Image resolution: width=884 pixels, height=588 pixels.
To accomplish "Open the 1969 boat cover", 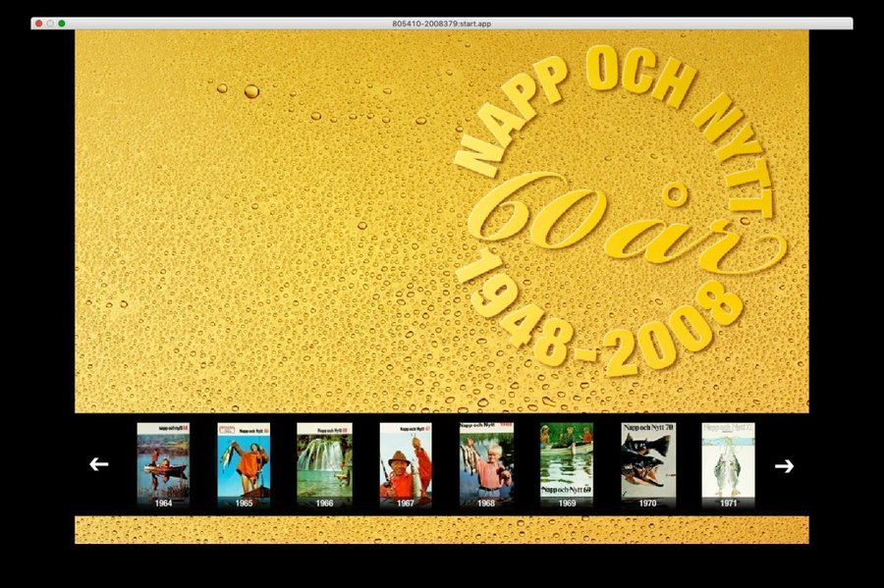I will click(x=567, y=465).
